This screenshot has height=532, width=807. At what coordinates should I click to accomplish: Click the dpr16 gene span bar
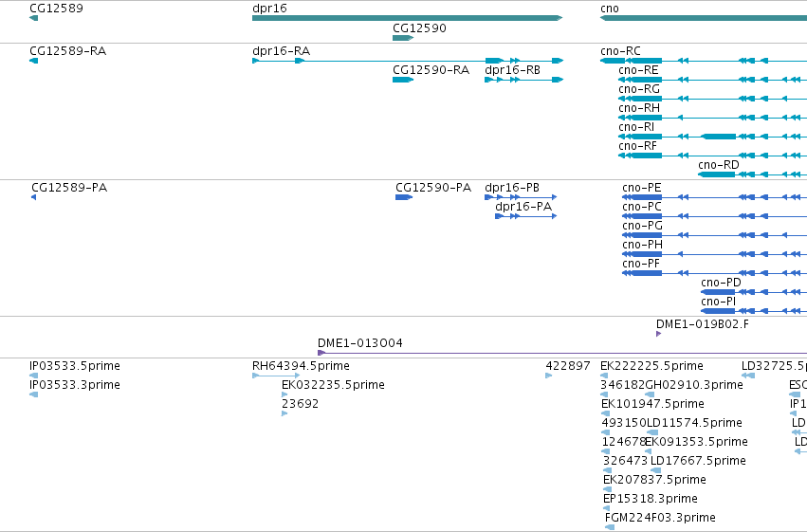point(407,18)
